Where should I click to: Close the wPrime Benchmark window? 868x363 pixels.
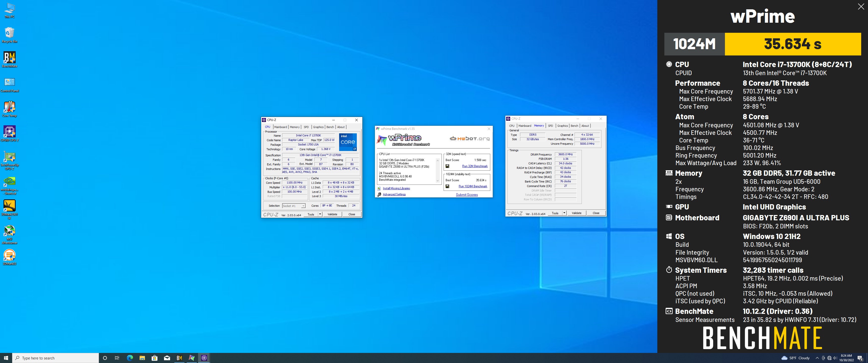point(489,129)
